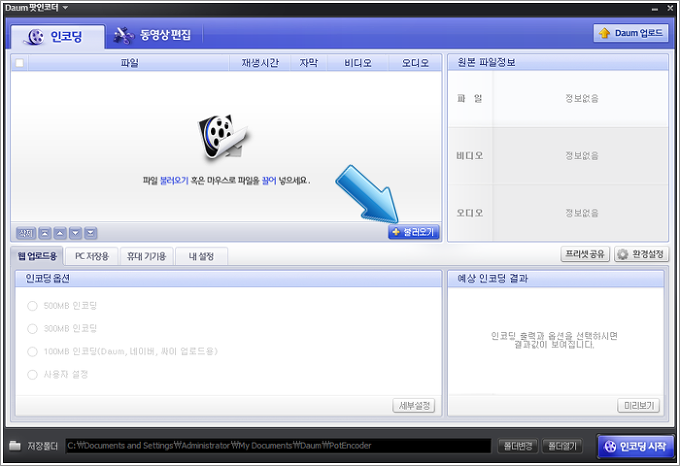Click the 프리셋 공유 button
The image size is (680, 466).
click(585, 254)
